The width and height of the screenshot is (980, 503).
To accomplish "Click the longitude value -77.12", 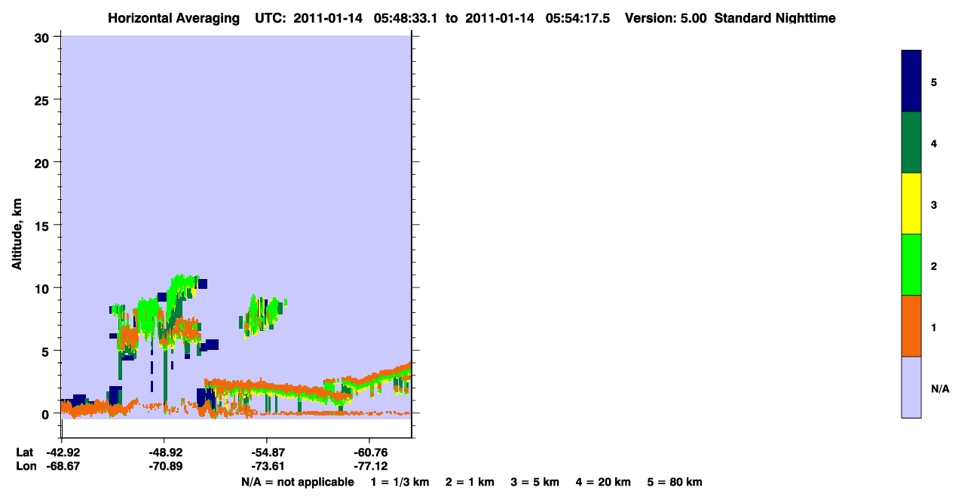I will point(369,467).
